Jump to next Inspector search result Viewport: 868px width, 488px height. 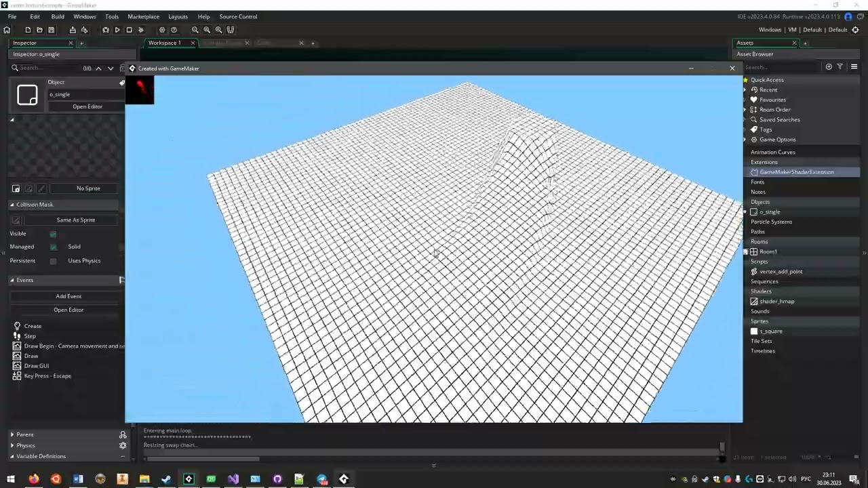(x=111, y=68)
